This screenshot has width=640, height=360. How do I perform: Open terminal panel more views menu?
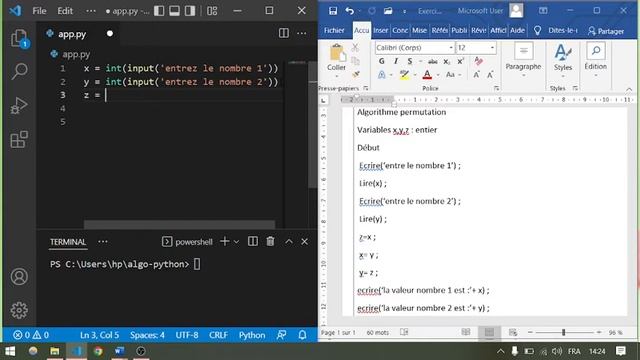(103, 242)
